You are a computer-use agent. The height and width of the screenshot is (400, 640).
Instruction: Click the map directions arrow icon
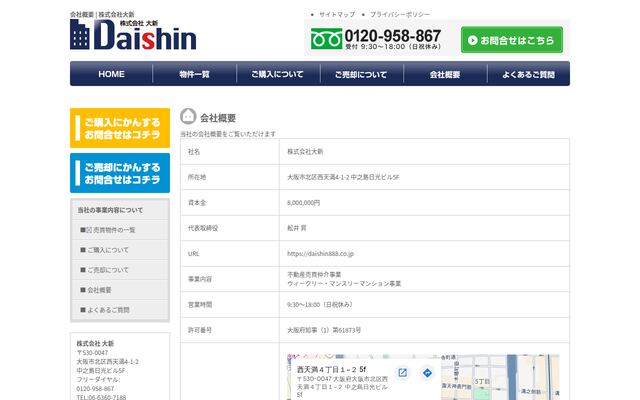point(427,373)
